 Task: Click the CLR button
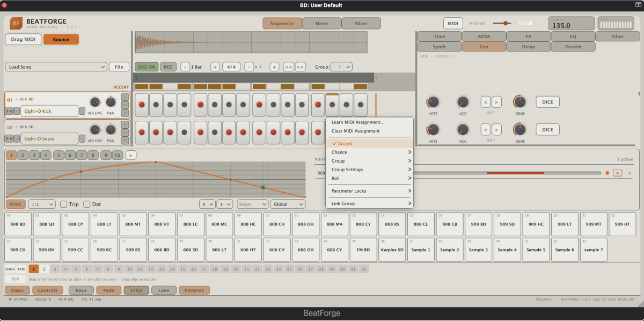(15, 279)
